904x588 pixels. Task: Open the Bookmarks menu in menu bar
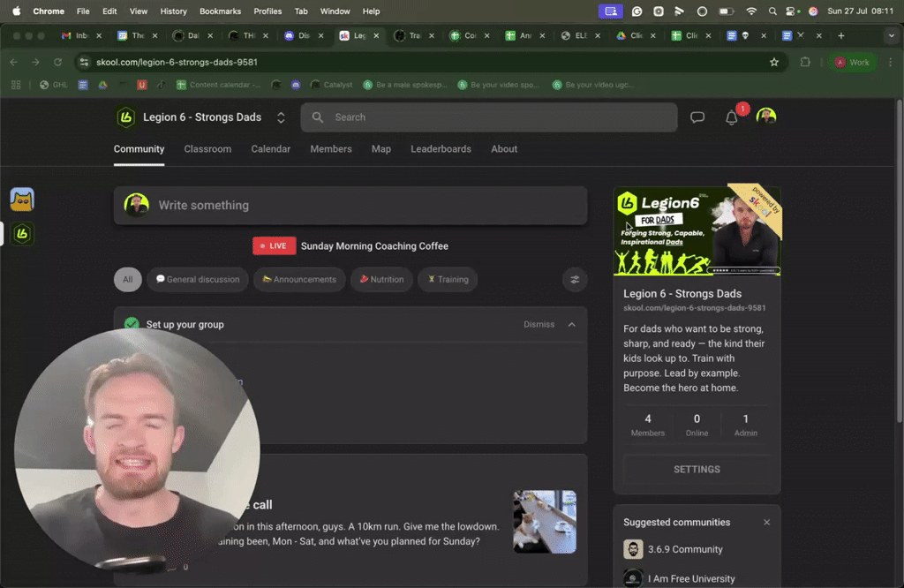220,11
